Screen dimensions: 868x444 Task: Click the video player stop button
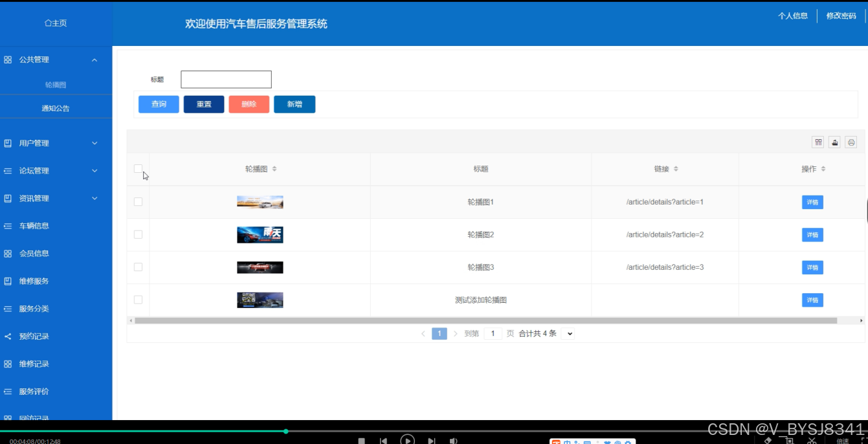(x=362, y=441)
